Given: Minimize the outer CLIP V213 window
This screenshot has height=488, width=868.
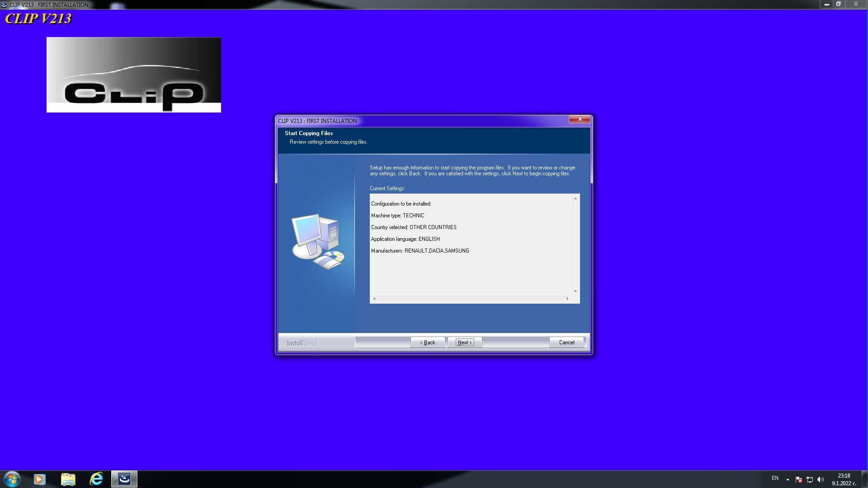Looking at the screenshot, I should point(826,4).
